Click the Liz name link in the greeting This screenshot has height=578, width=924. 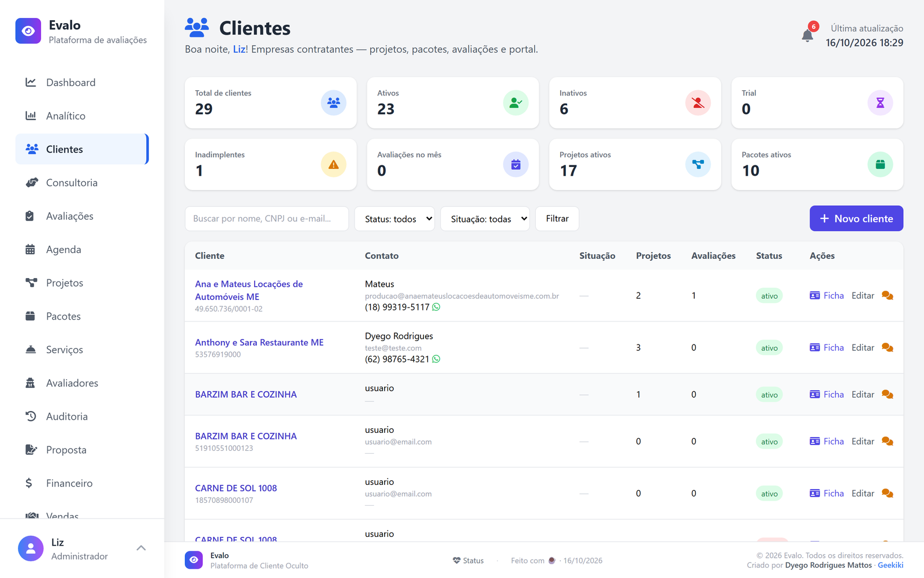[x=239, y=49]
